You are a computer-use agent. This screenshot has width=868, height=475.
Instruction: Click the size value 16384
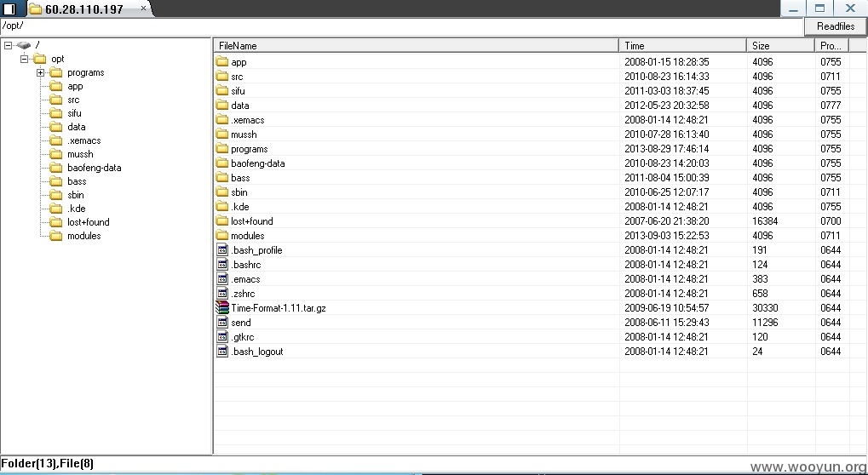pyautogui.click(x=765, y=221)
